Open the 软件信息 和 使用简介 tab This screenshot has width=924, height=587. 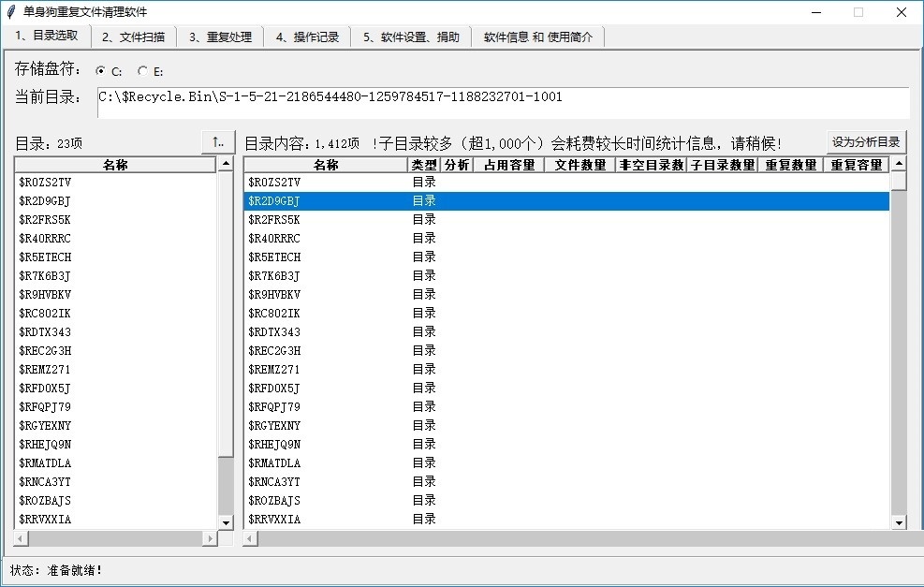pos(540,36)
